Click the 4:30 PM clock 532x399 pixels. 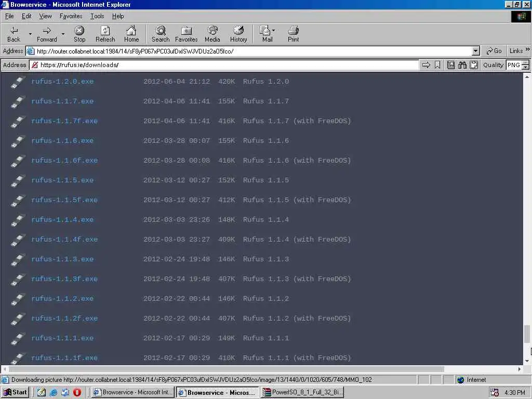[x=515, y=393]
